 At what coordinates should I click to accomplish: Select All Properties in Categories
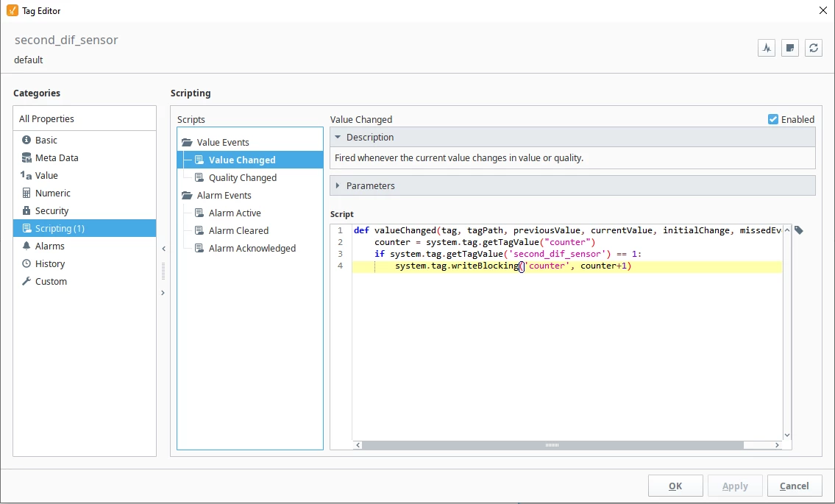[46, 118]
